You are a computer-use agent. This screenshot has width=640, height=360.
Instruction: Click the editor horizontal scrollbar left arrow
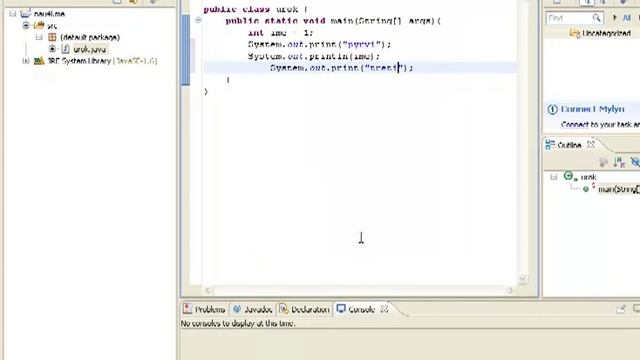(207, 290)
